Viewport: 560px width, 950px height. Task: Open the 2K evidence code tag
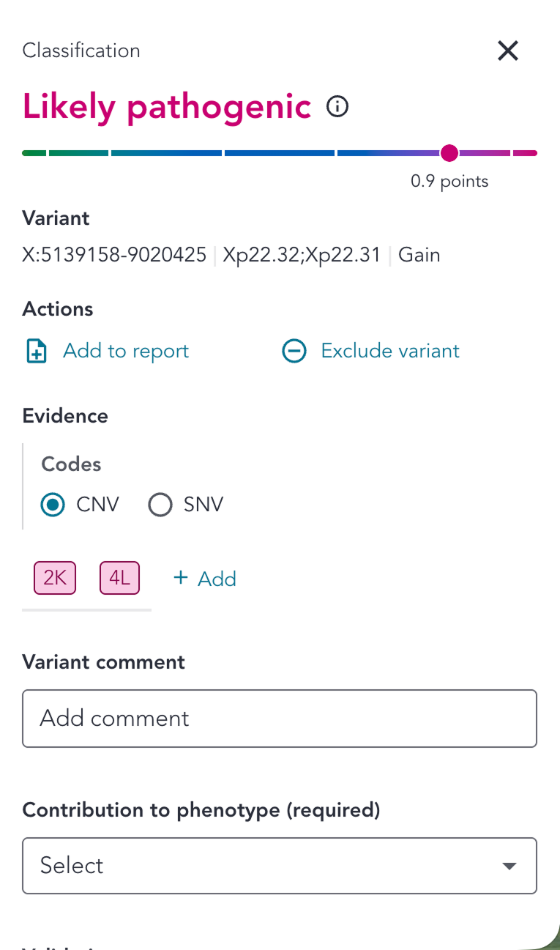(55, 579)
